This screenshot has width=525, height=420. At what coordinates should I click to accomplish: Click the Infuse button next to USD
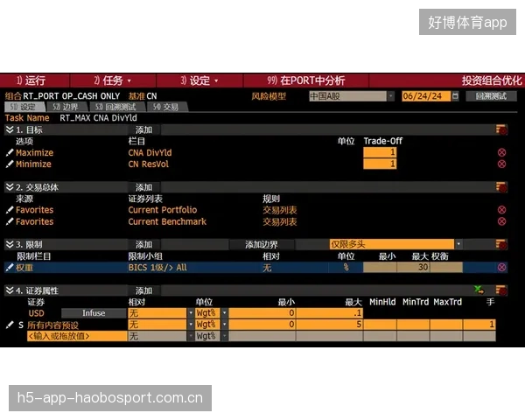point(94,313)
